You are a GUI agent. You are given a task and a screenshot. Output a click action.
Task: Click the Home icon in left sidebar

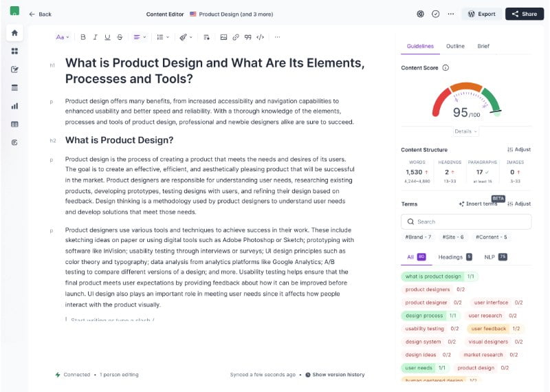14,32
